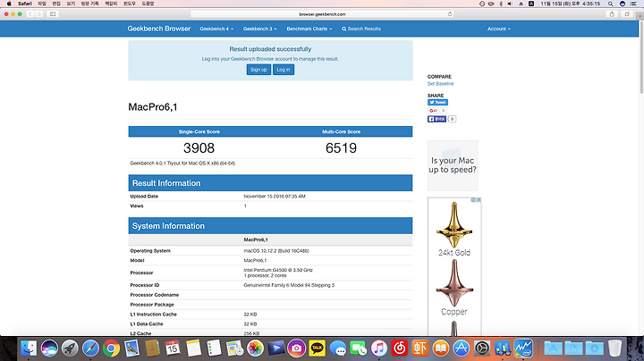Open iTunes from the Dock
Screen dimensions: 644x361
378,348
